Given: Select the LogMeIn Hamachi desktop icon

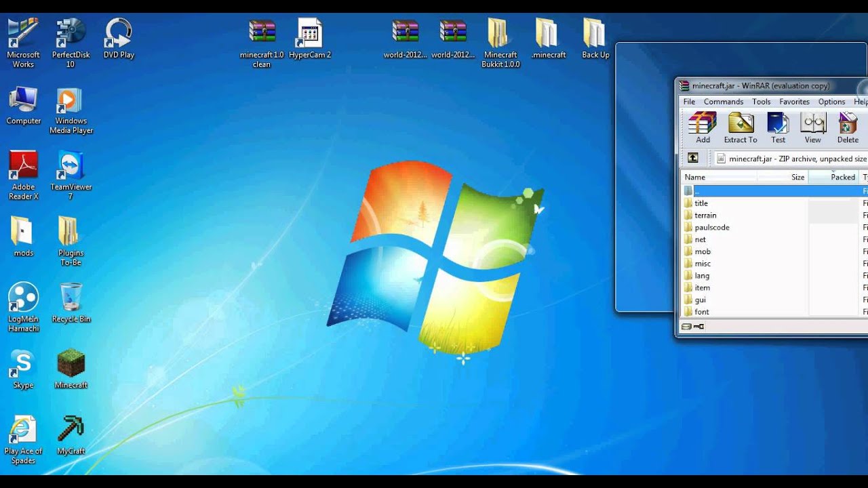Looking at the screenshot, I should pyautogui.click(x=23, y=308).
